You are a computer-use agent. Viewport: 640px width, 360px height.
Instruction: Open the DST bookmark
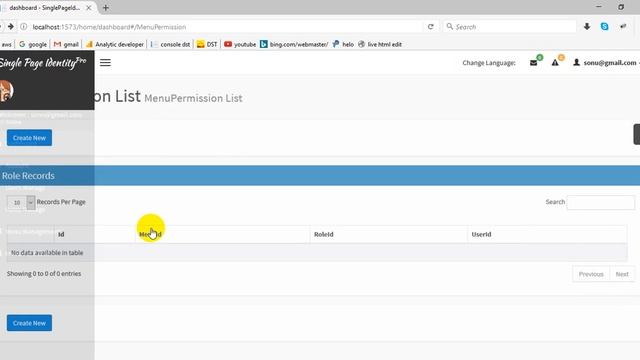click(x=207, y=44)
